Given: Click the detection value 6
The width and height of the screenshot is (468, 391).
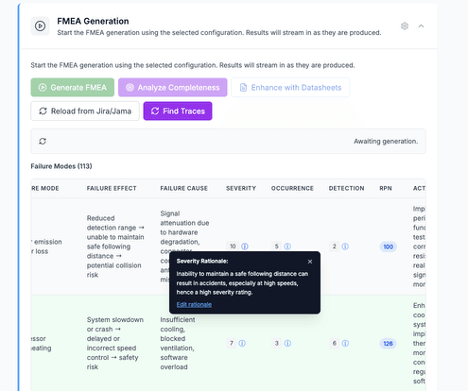Looking at the screenshot, I should coord(334,343).
